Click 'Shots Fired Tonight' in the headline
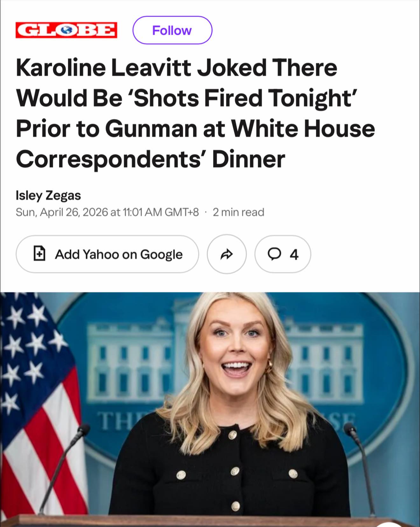The height and width of the screenshot is (527, 420). tap(244, 98)
